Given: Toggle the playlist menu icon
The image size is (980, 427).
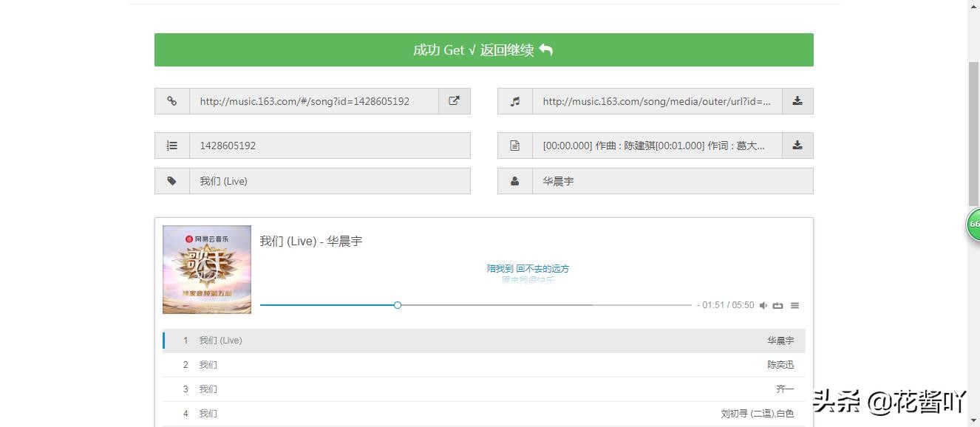Looking at the screenshot, I should pyautogui.click(x=795, y=305).
